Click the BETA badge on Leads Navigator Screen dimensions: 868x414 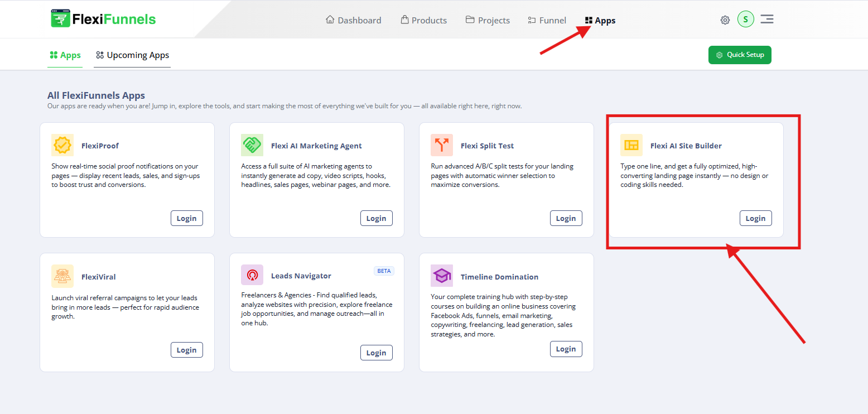tap(384, 271)
